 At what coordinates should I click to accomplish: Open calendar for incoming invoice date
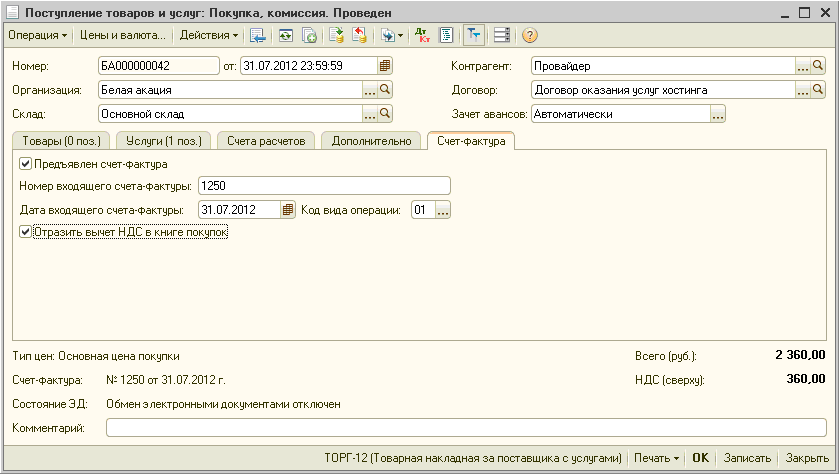(x=288, y=210)
